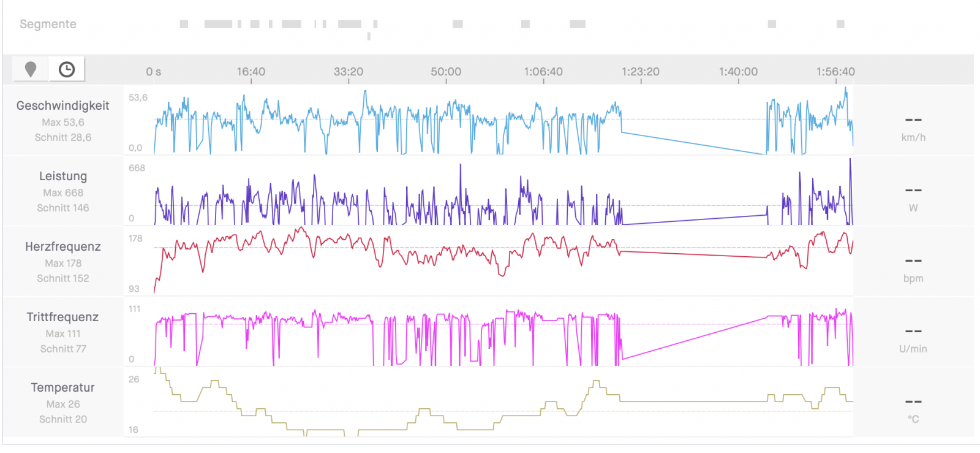
Task: Select the Herzfrequenz chart label
Action: click(63, 246)
